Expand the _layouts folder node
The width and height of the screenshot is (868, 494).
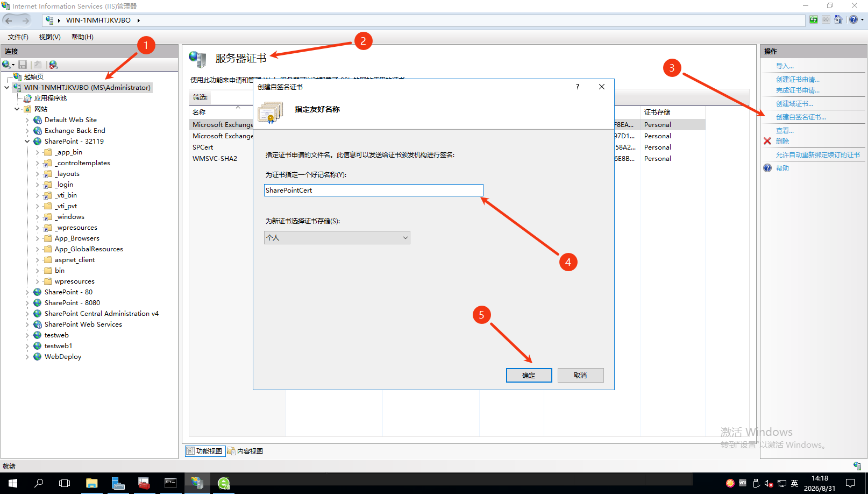click(x=38, y=174)
